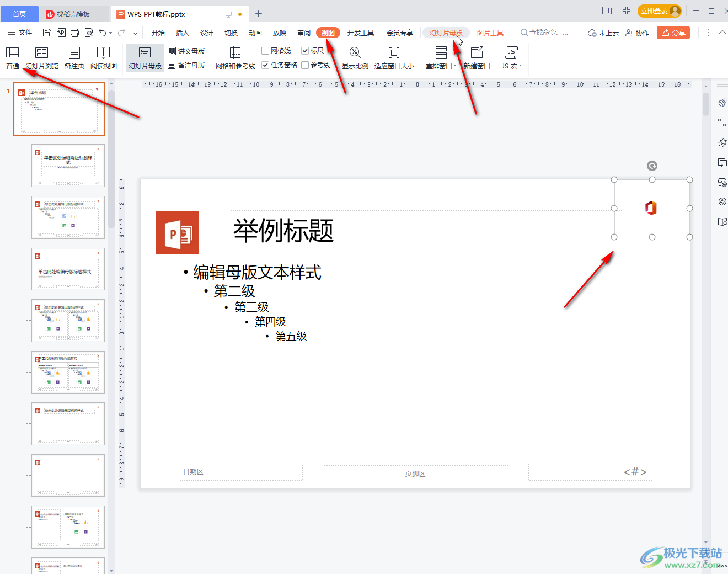Open the zoom ratio (显示比例) dialog
The height and width of the screenshot is (574, 728).
355,58
